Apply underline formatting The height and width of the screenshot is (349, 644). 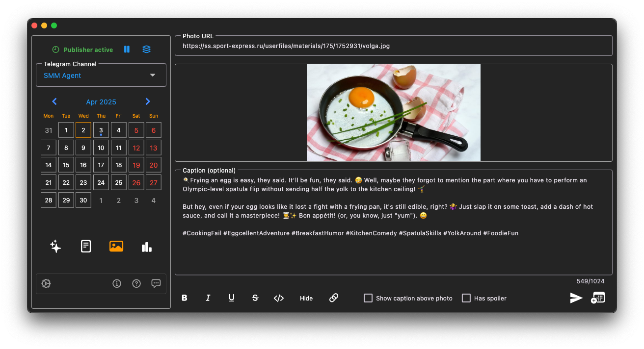(x=232, y=298)
